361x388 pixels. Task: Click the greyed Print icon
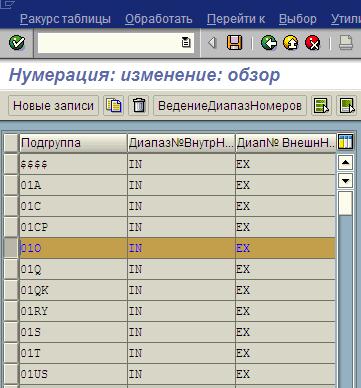click(346, 43)
